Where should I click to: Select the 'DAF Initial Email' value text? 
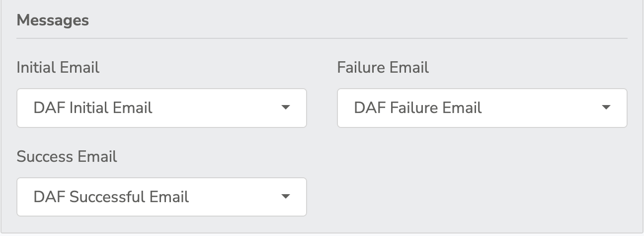93,108
